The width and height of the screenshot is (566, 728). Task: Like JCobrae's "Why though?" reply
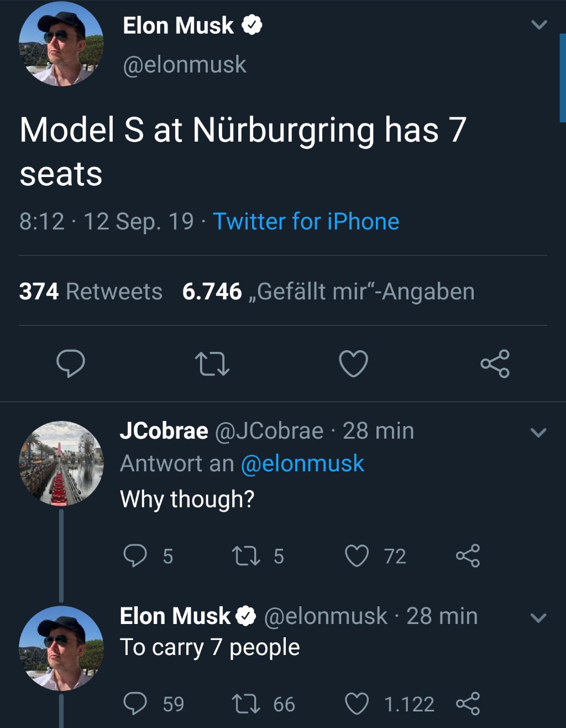point(357,556)
